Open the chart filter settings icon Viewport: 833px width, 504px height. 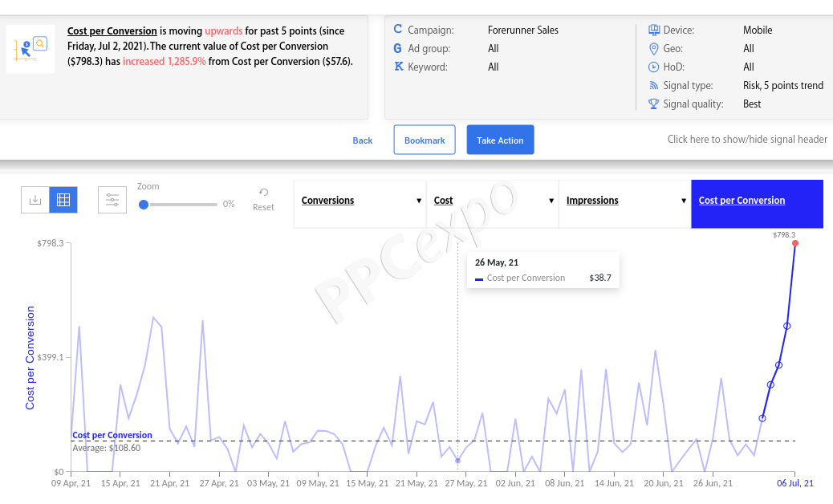112,200
